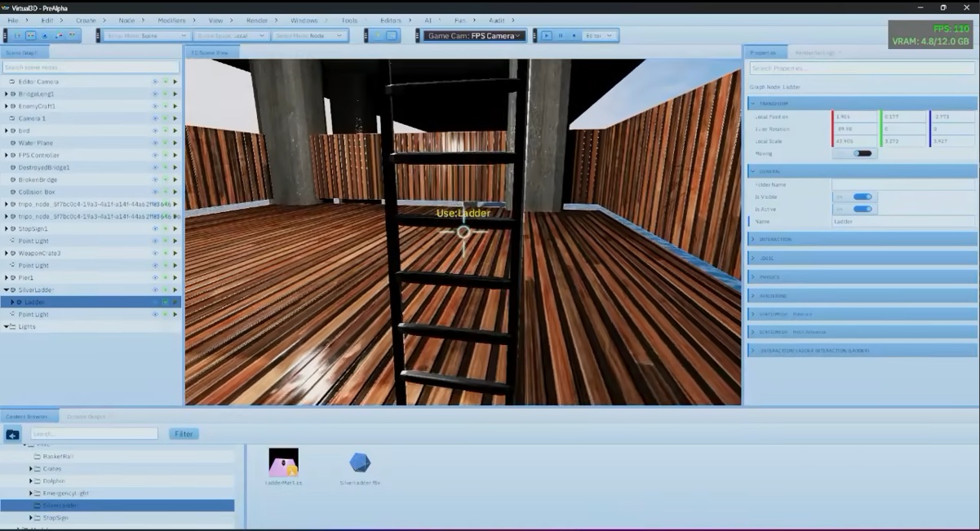980x531 pixels.
Task: Click the Search scene nodes field
Action: coord(91,67)
